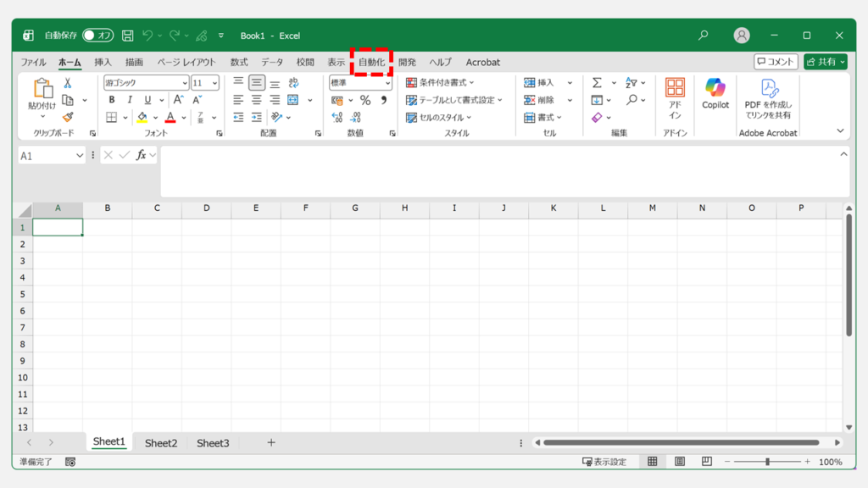Image resolution: width=868 pixels, height=488 pixels.
Task: Toggle Italic formatting
Action: (130, 100)
